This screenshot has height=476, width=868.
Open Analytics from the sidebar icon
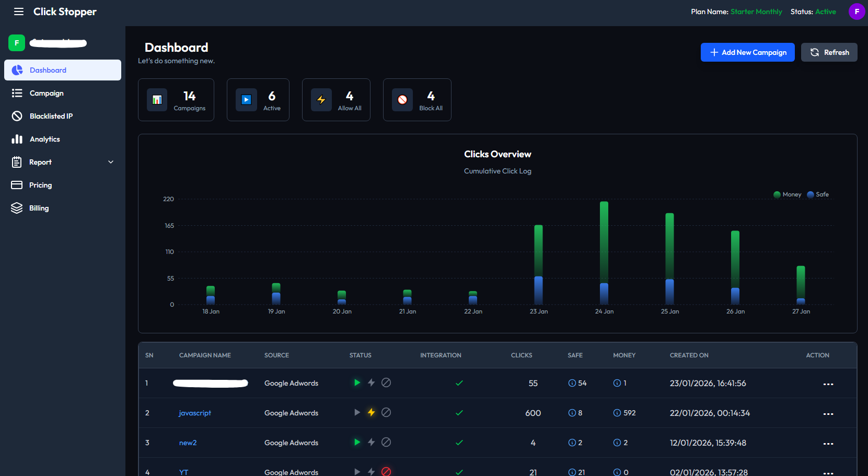coord(17,139)
